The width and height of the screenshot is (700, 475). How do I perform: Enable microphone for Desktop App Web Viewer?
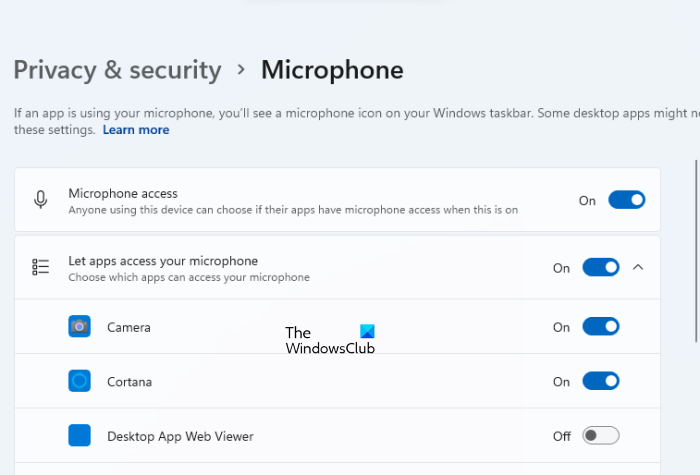pyautogui.click(x=601, y=436)
